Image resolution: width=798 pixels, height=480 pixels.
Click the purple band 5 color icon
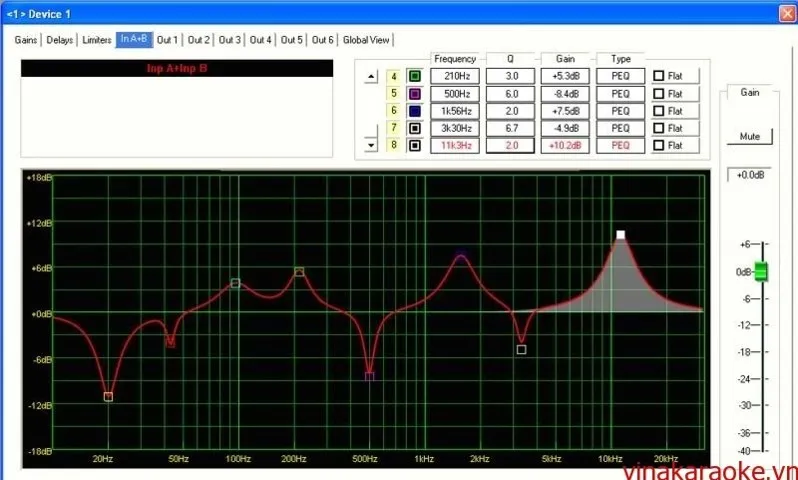pyautogui.click(x=414, y=93)
